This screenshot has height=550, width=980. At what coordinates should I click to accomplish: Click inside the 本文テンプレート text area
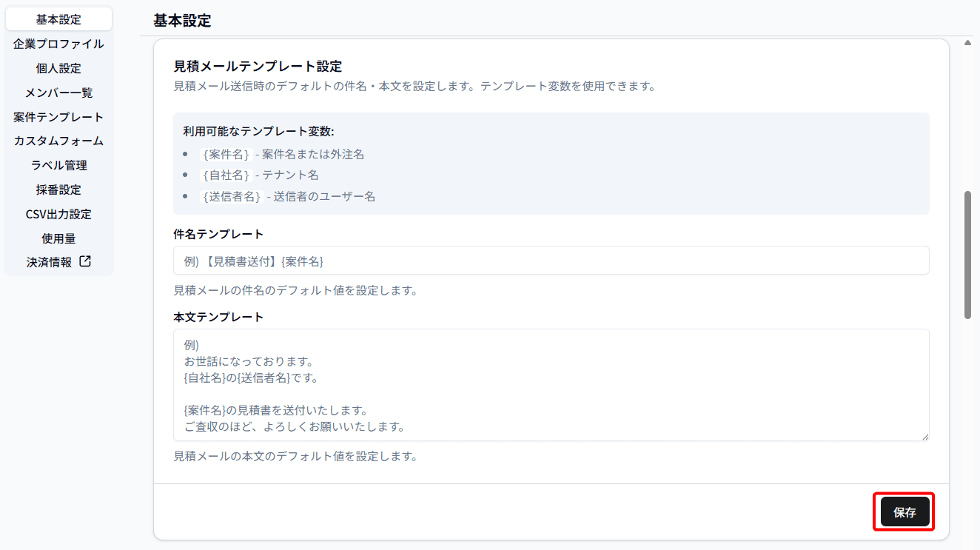coord(551,385)
